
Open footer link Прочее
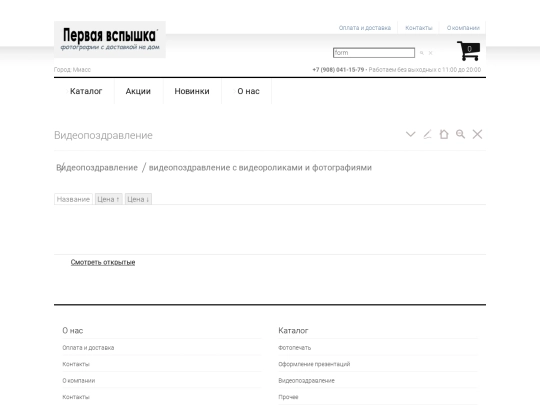pyautogui.click(x=288, y=397)
